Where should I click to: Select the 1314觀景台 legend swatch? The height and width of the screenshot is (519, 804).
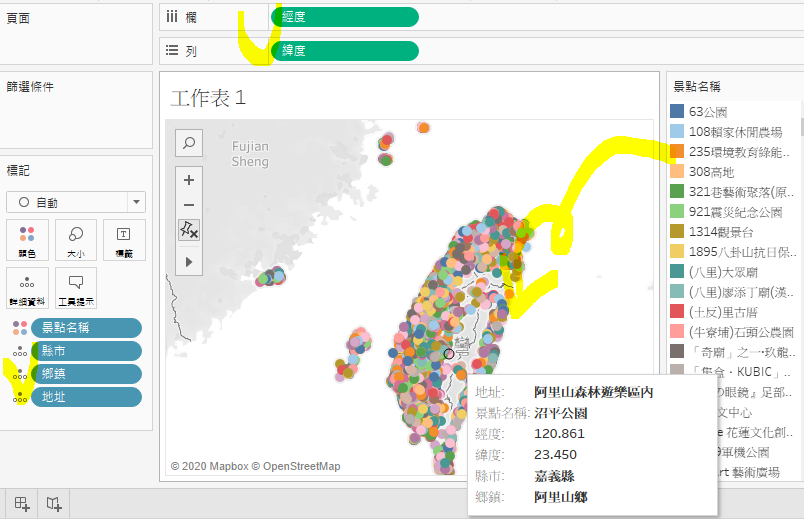pyautogui.click(x=677, y=231)
